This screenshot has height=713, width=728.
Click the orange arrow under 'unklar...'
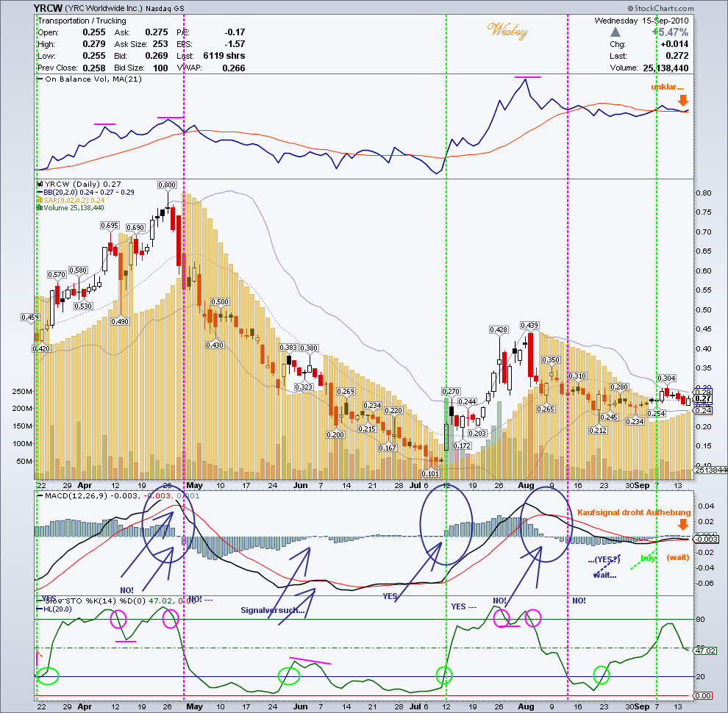coord(682,100)
